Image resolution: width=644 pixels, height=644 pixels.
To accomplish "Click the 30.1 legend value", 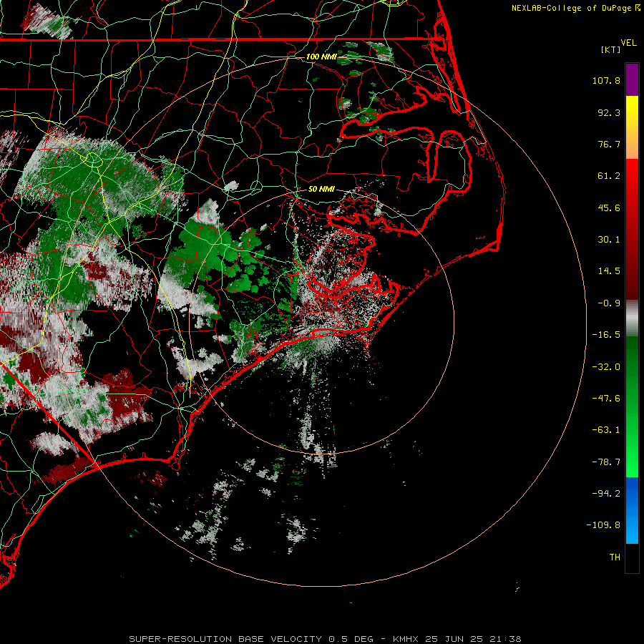I will (609, 240).
